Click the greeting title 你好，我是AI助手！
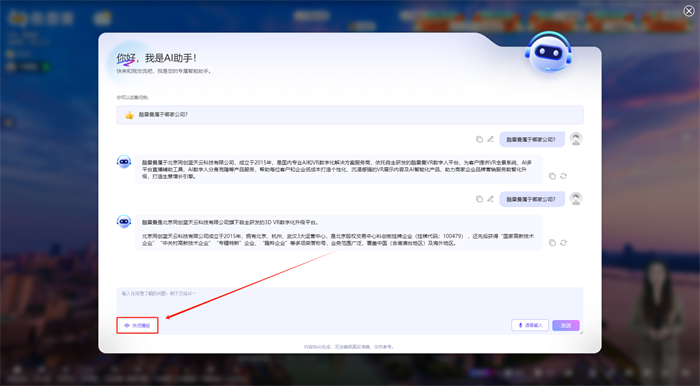The image size is (700, 386). pos(157,58)
